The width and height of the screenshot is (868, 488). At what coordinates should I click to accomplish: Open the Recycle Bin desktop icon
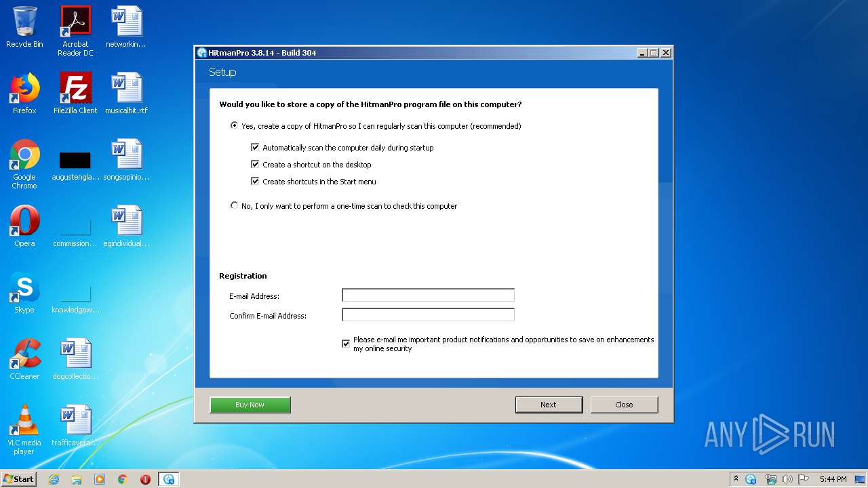[24, 27]
